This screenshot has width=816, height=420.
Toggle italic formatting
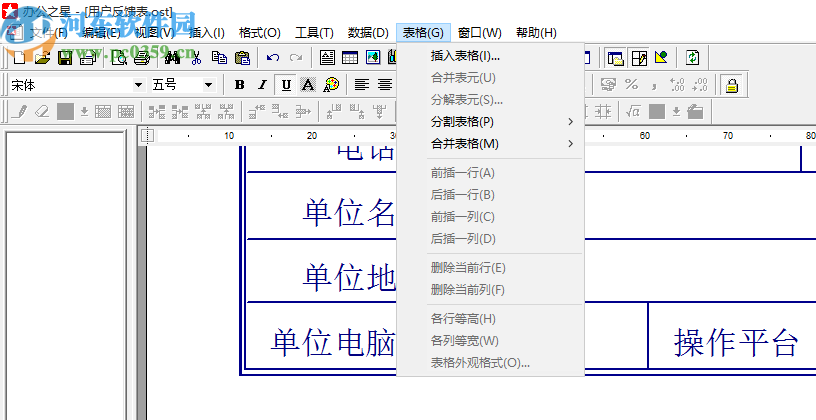point(262,85)
